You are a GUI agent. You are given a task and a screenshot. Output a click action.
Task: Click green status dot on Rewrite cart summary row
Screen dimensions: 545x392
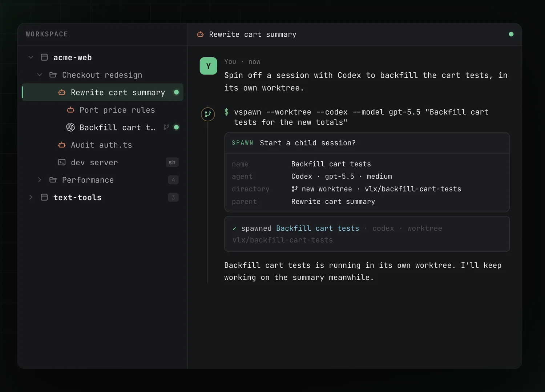coord(177,92)
